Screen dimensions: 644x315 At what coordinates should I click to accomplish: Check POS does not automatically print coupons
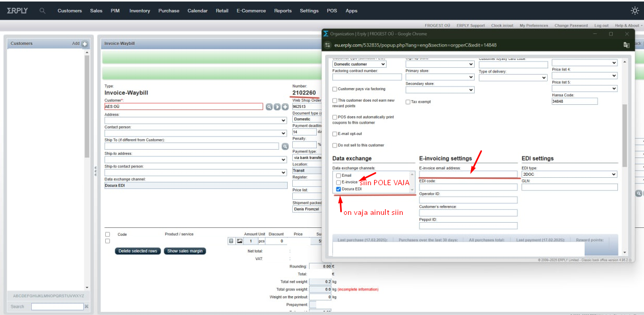tap(335, 117)
